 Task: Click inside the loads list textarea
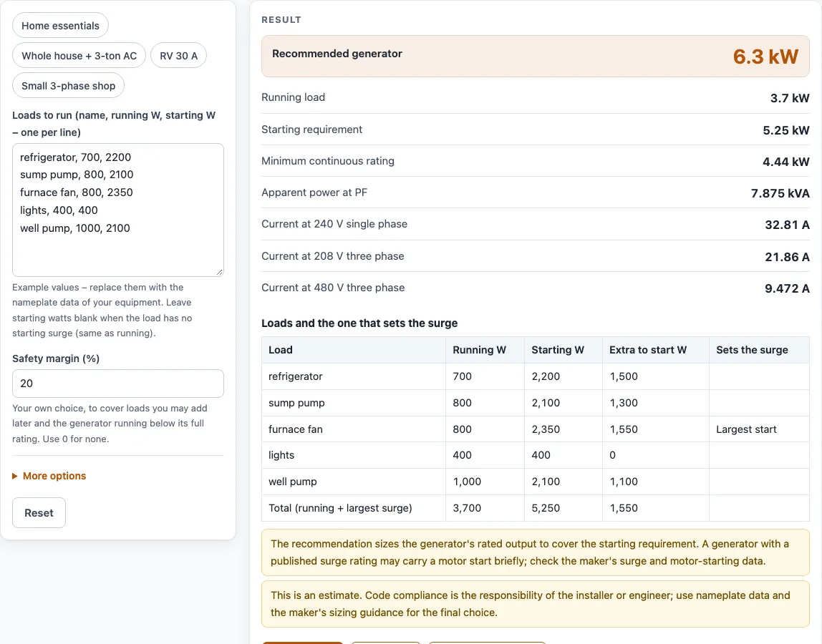(118, 210)
